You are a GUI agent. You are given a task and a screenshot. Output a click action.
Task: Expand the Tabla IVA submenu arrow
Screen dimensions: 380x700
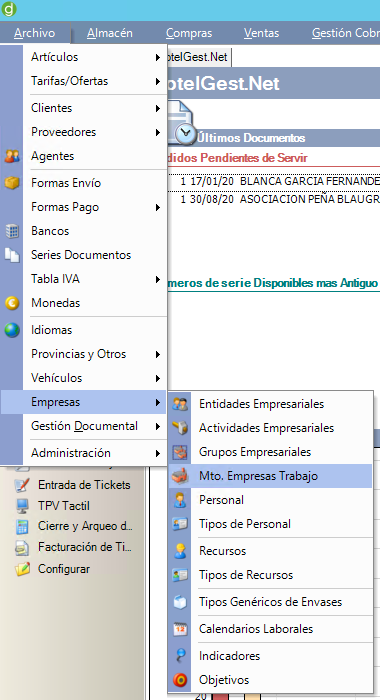158,279
